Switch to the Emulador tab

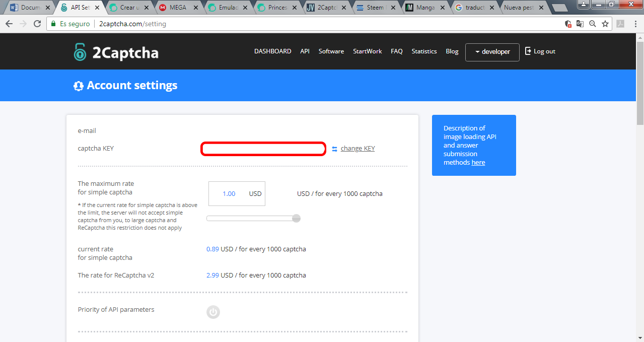tap(227, 8)
